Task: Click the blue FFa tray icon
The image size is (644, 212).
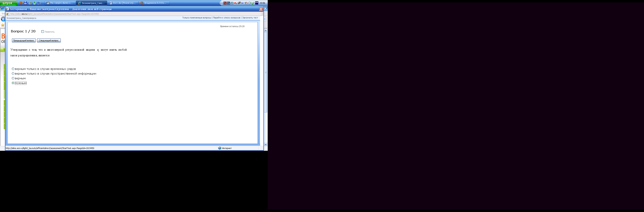Action: click(x=229, y=3)
